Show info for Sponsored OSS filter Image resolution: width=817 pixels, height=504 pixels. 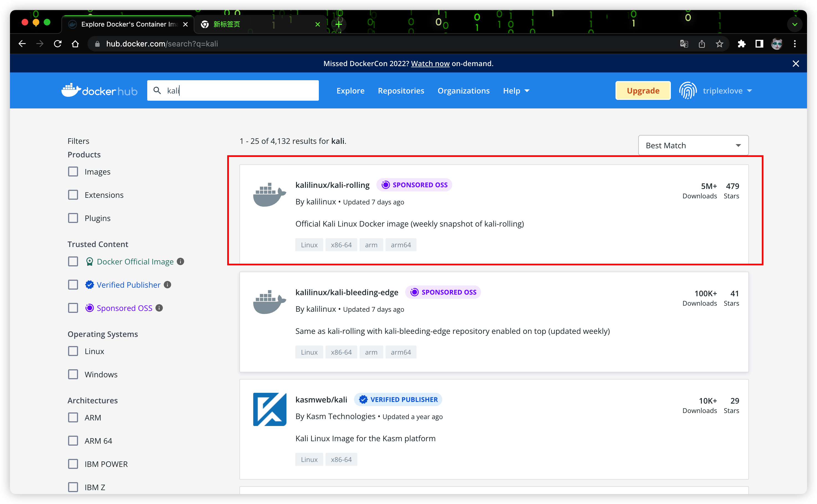[x=159, y=308]
